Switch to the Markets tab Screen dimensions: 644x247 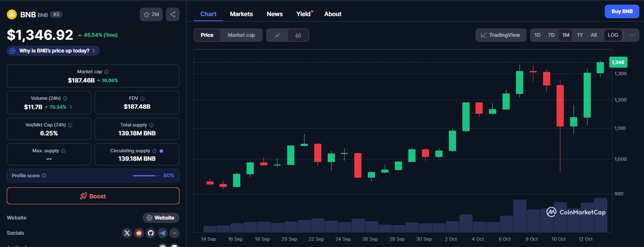[x=241, y=14]
